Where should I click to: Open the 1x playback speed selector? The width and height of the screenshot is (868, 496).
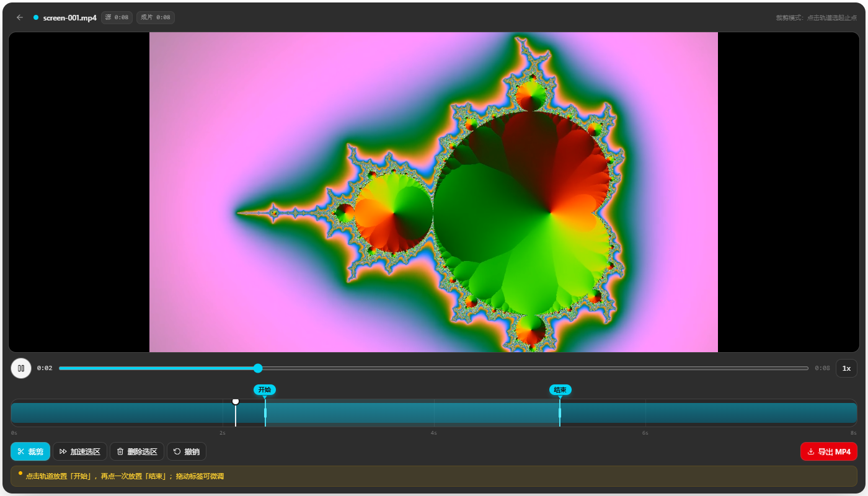[x=846, y=368]
